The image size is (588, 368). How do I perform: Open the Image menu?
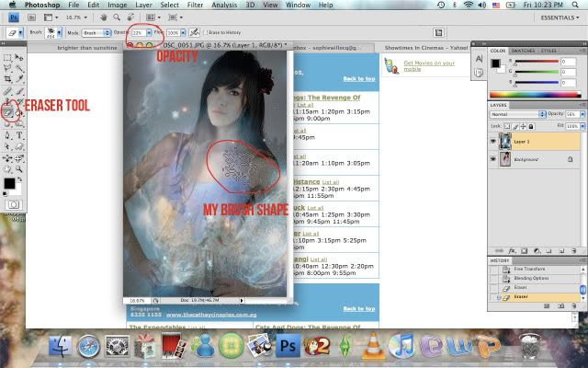118,5
